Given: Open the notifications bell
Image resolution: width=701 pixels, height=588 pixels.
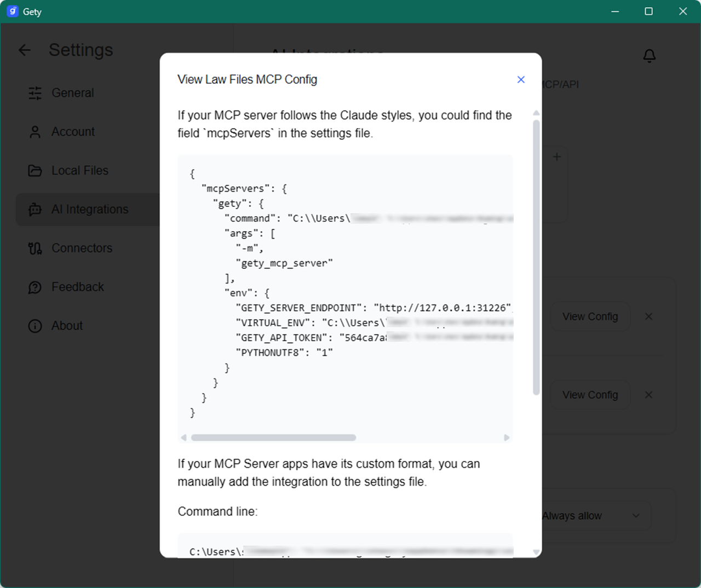Looking at the screenshot, I should 650,56.
